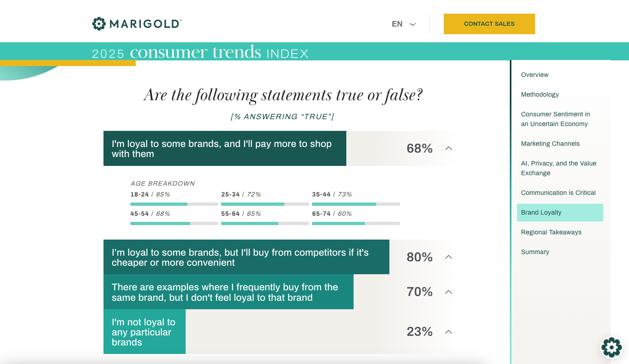Image resolution: width=629 pixels, height=364 pixels.
Task: Click the 2025 consumer trends index banner title
Action: 200,53
